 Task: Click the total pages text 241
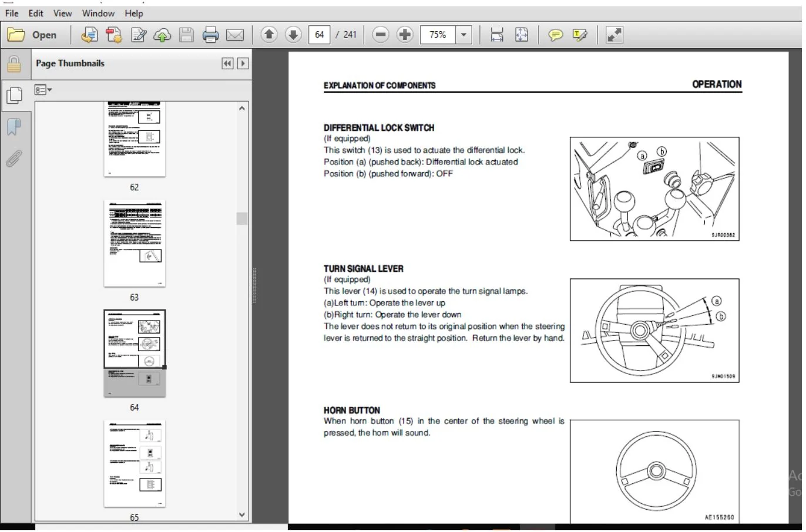pos(350,35)
